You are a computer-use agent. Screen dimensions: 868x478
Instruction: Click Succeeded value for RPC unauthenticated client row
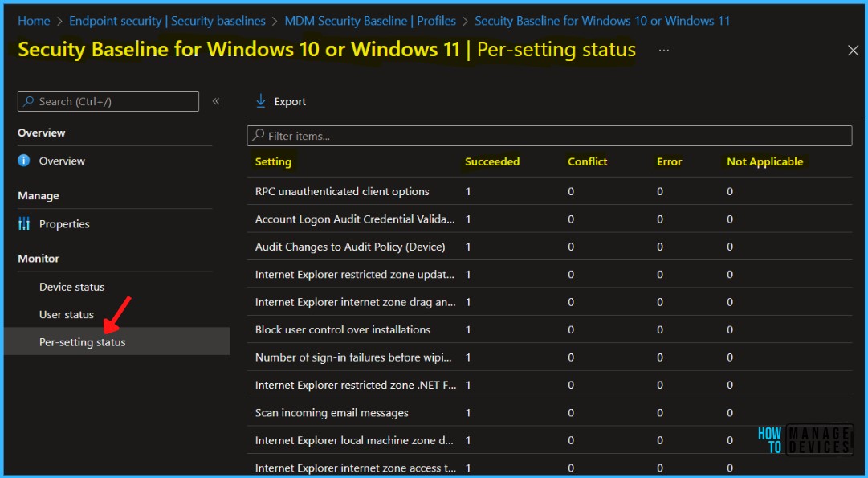(x=468, y=192)
